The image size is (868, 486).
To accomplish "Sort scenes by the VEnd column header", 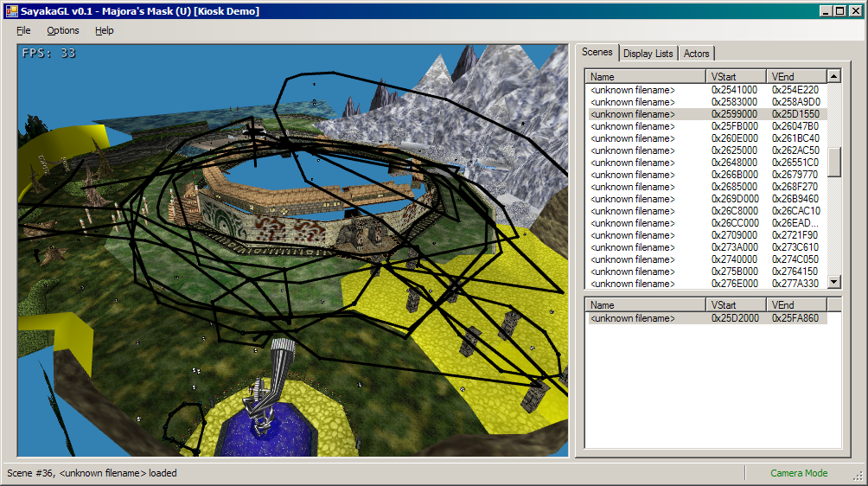I will [x=796, y=76].
